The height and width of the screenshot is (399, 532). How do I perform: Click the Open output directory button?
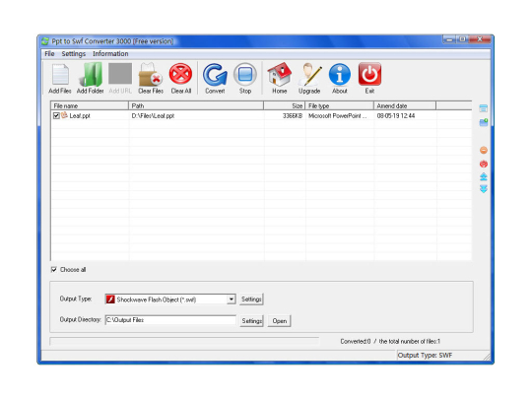(x=280, y=321)
